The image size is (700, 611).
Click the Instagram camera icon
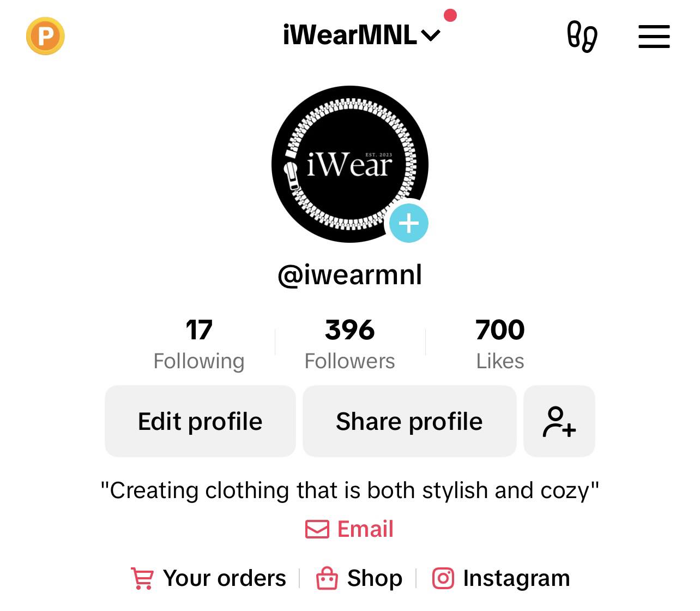click(x=443, y=578)
